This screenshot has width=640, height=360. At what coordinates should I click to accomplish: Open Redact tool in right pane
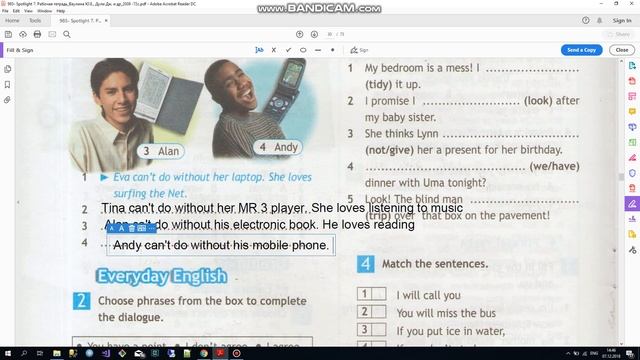pos(632,158)
